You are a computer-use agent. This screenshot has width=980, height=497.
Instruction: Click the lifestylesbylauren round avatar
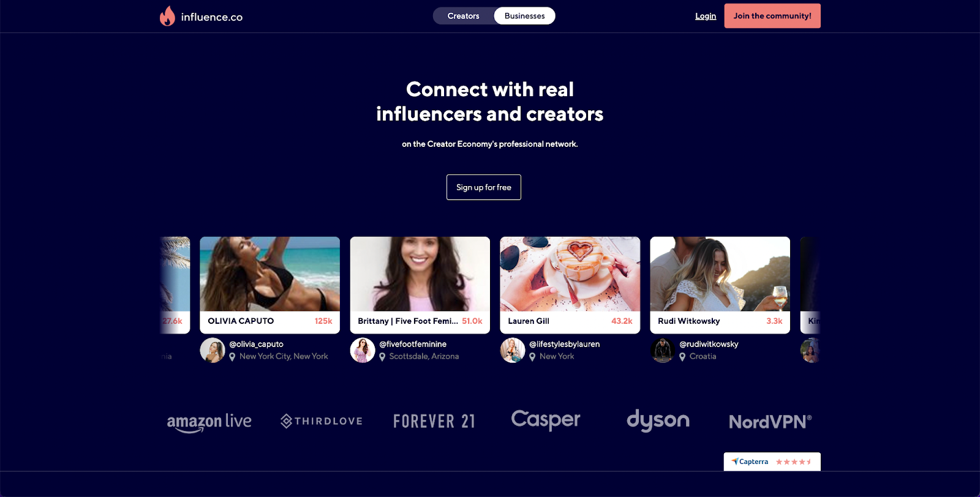coord(513,350)
